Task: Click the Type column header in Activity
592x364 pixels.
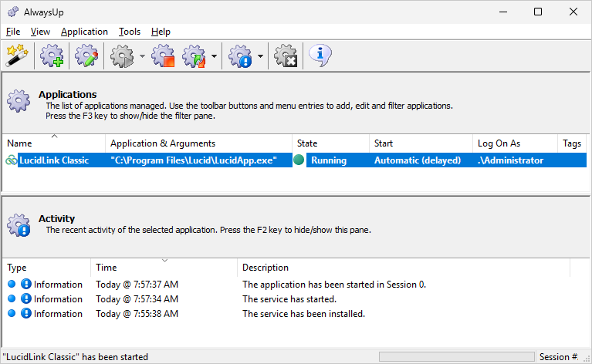Action: click(47, 268)
